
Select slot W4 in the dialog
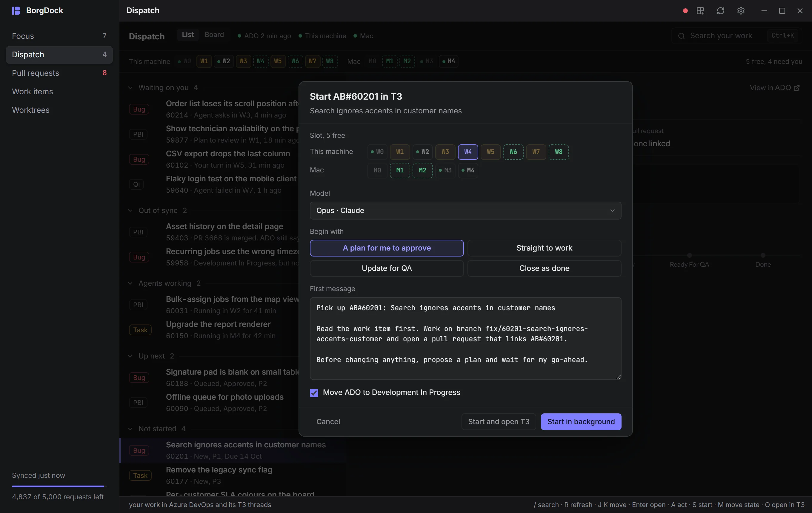[x=468, y=152]
